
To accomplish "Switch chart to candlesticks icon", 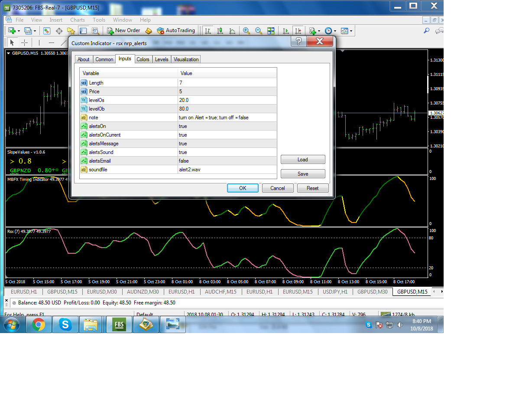I will (x=220, y=31).
